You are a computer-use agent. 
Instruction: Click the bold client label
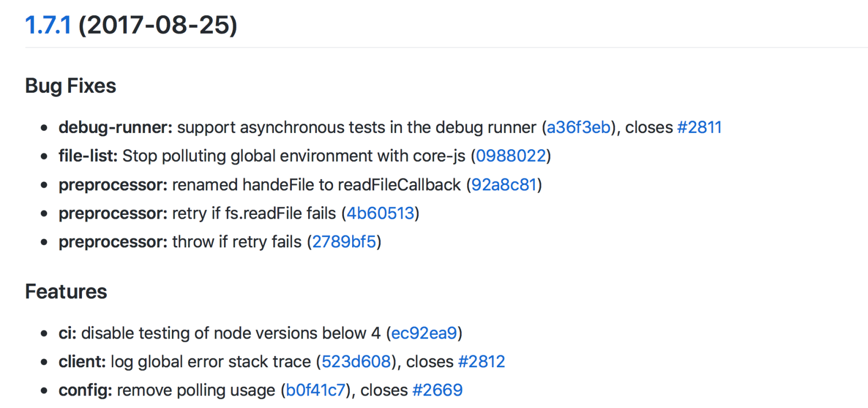[82, 362]
